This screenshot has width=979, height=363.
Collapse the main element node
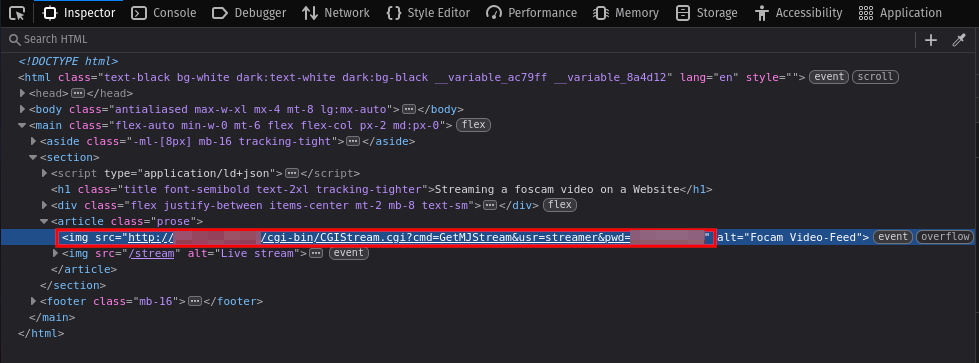coord(23,125)
